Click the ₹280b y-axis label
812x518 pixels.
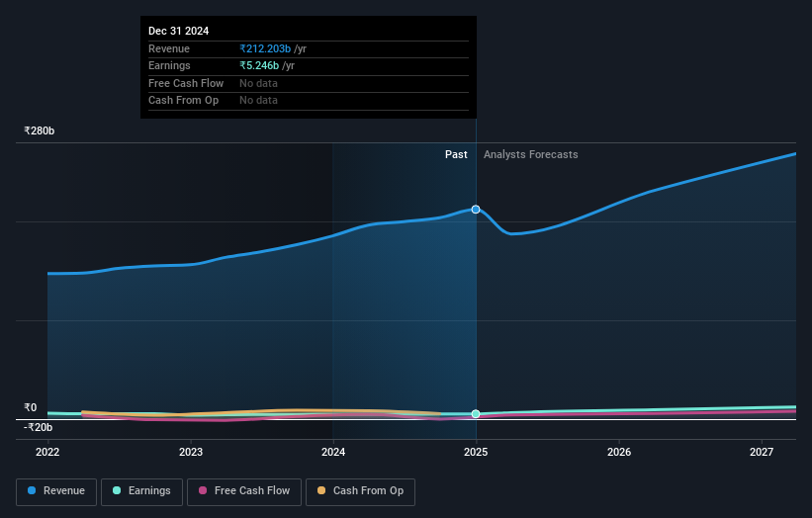click(x=39, y=130)
